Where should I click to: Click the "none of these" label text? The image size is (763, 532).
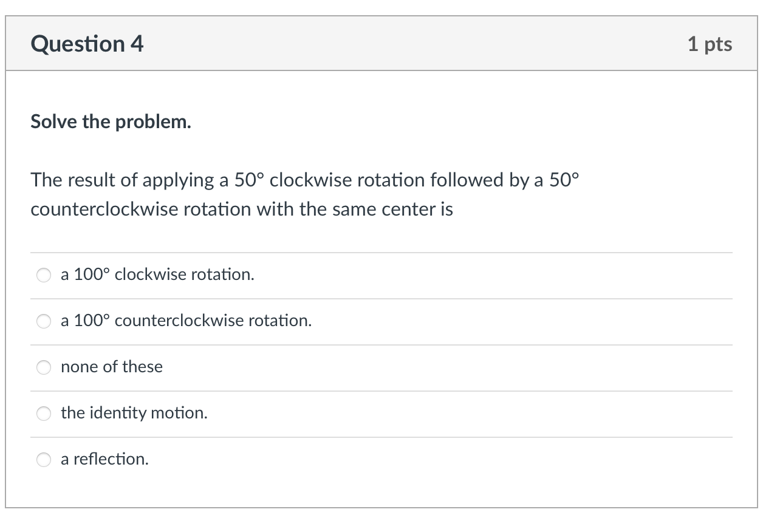click(x=111, y=367)
